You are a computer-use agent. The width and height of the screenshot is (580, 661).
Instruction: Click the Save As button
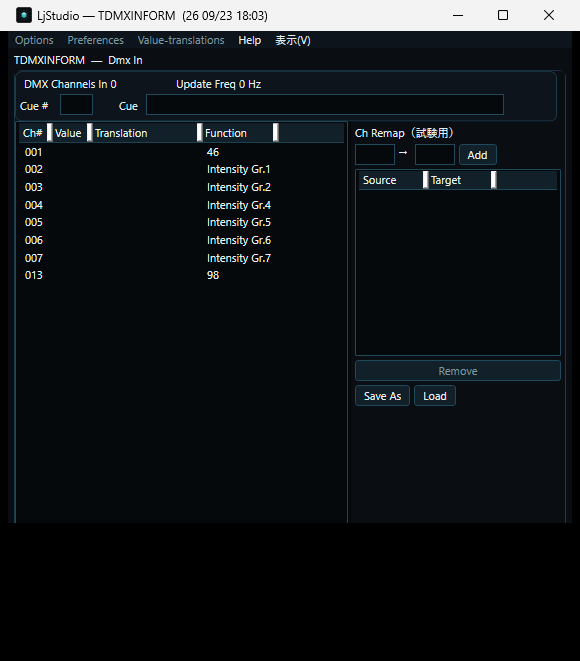pyautogui.click(x=382, y=396)
